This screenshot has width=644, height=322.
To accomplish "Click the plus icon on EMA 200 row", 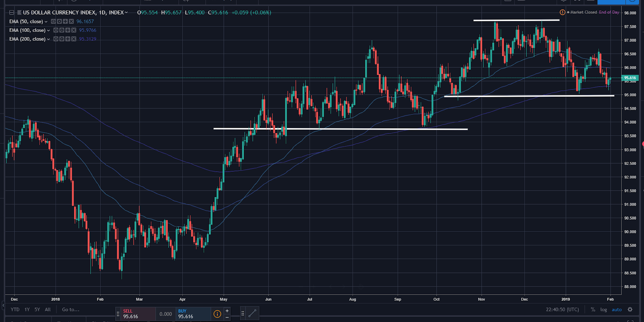I will tap(68, 39).
